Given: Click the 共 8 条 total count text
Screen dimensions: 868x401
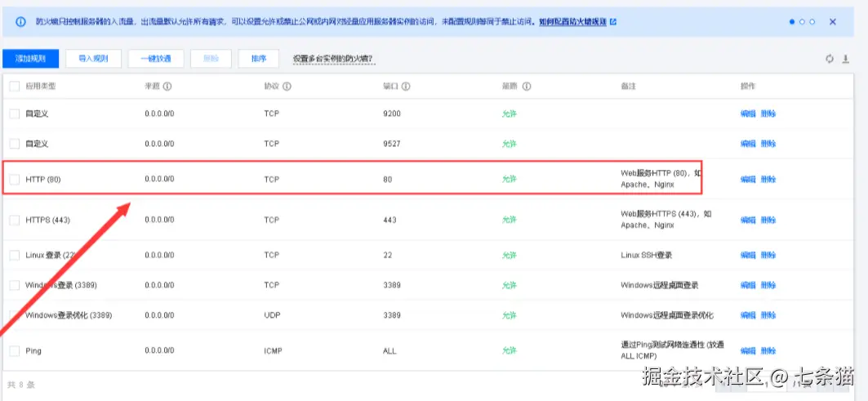Looking at the screenshot, I should click(22, 385).
